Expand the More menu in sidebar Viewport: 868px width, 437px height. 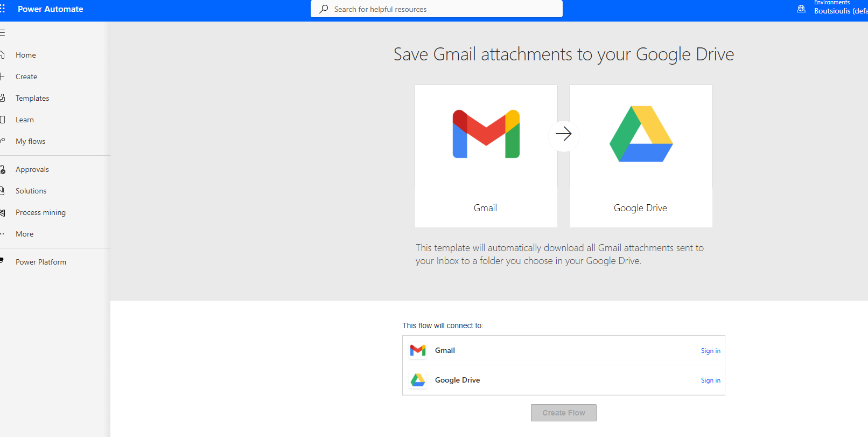pyautogui.click(x=25, y=234)
